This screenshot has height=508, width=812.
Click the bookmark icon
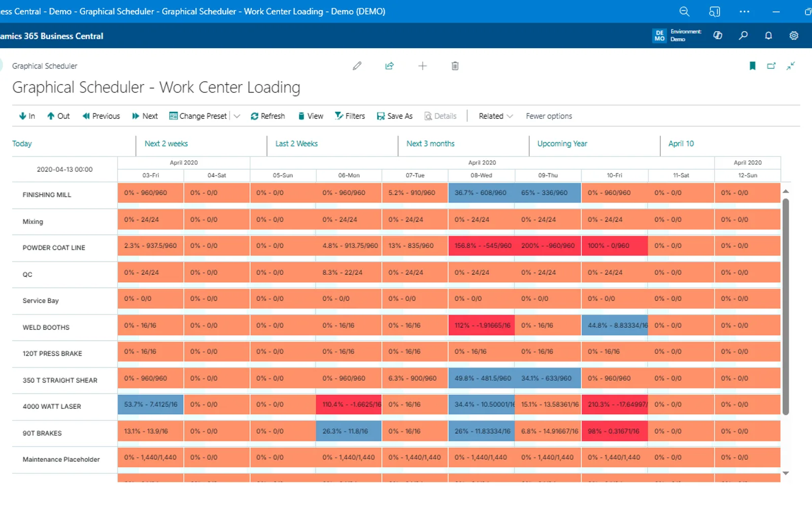pyautogui.click(x=753, y=66)
